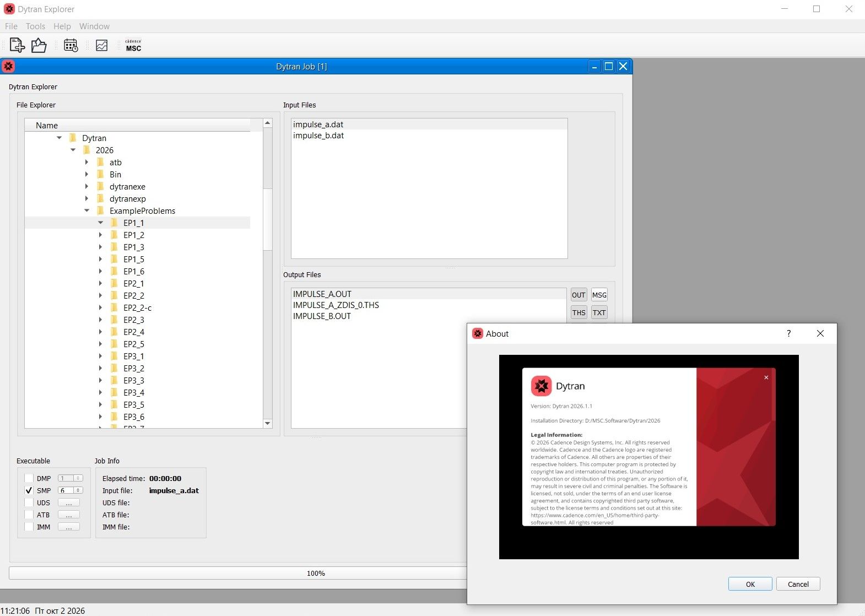Enable the DMP executable checkbox

point(29,478)
